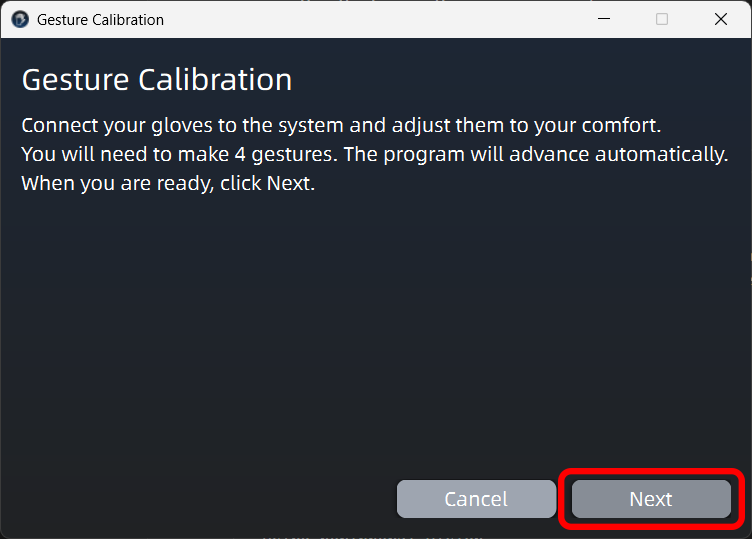Click 'Next' mentioned in the instruction text

tap(288, 183)
